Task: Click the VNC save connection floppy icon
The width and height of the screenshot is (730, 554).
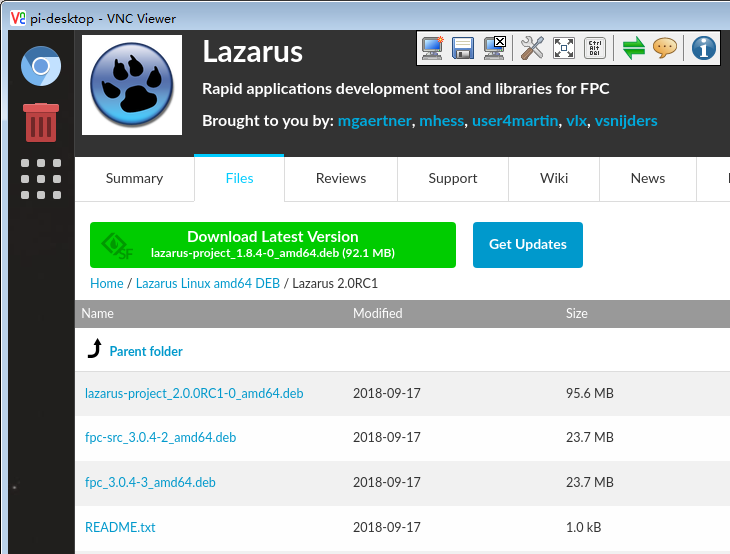Action: click(x=463, y=48)
